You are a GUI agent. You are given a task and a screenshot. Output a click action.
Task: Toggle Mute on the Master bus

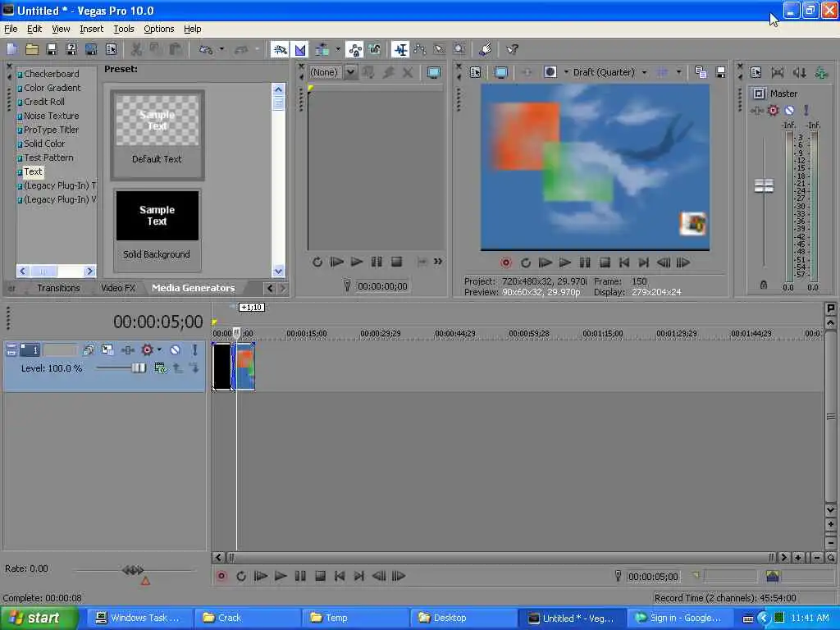[789, 111]
